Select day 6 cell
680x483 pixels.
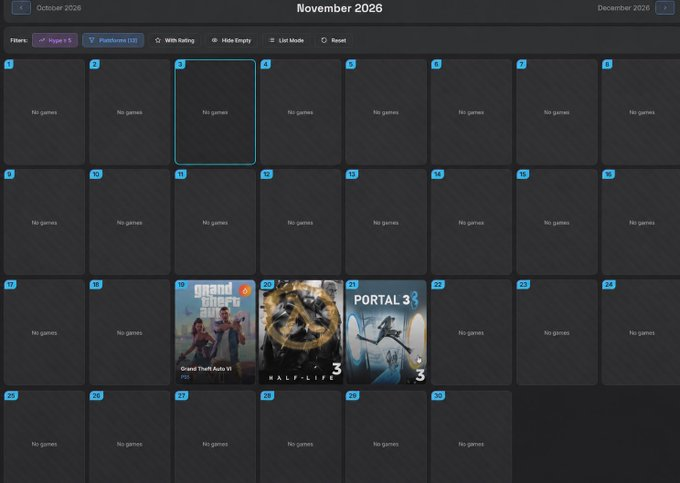coord(471,112)
